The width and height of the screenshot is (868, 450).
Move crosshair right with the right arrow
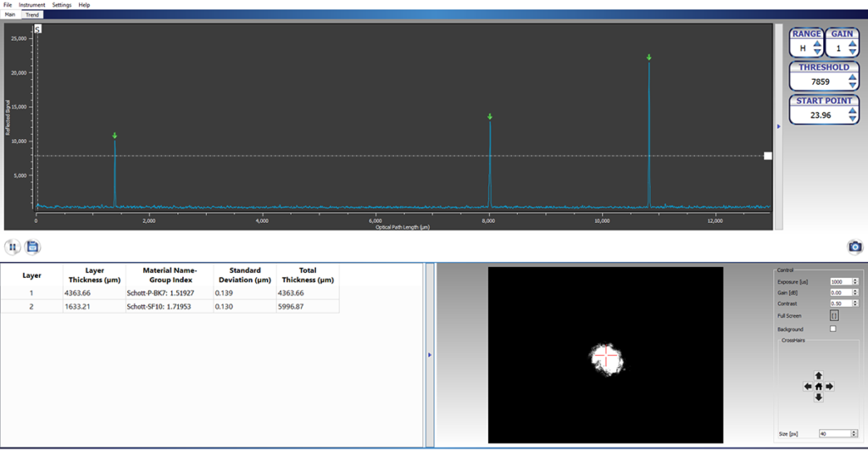click(829, 386)
